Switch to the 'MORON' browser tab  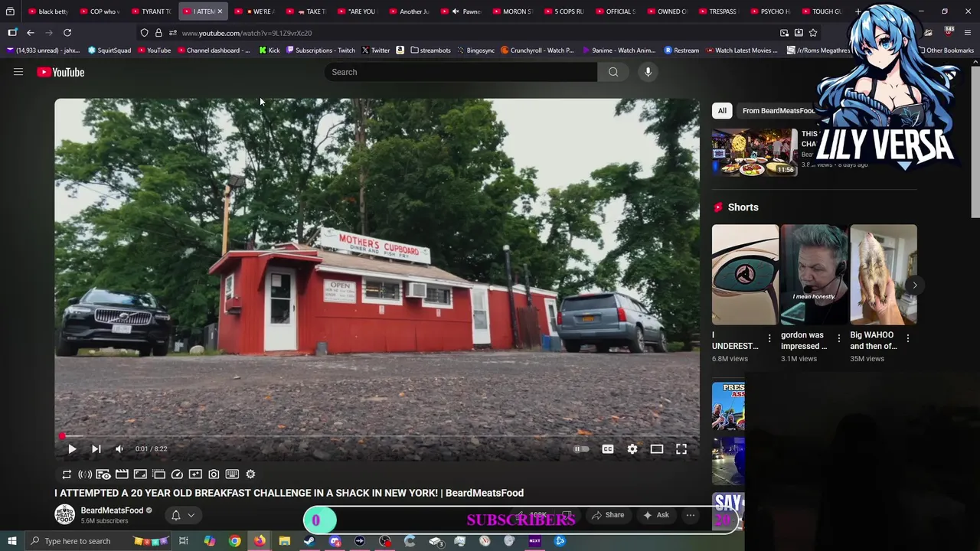[512, 11]
